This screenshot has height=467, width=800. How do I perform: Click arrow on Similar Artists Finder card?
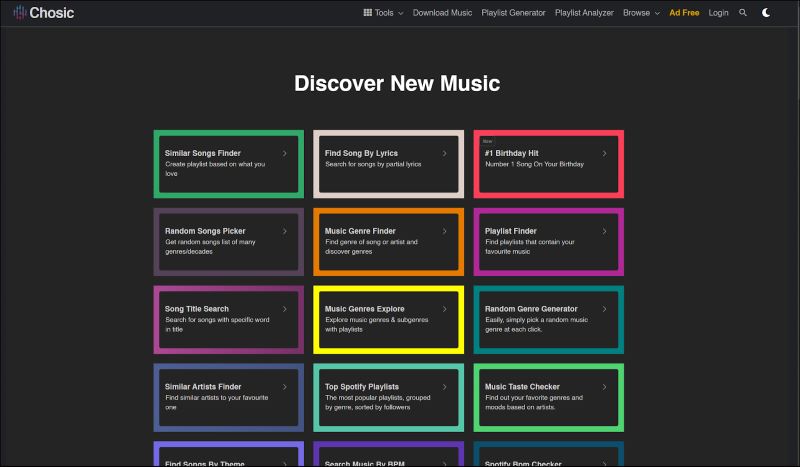tap(285, 387)
